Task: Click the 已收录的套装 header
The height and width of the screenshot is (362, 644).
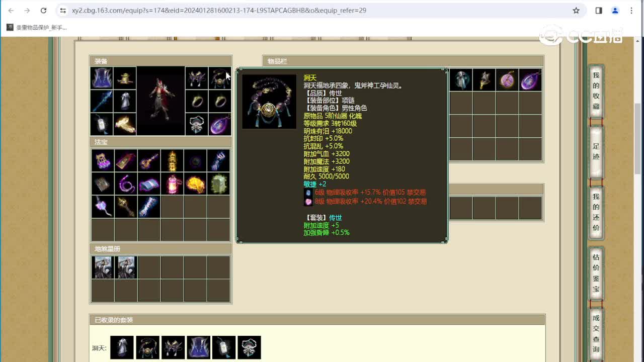Action: click(x=317, y=320)
